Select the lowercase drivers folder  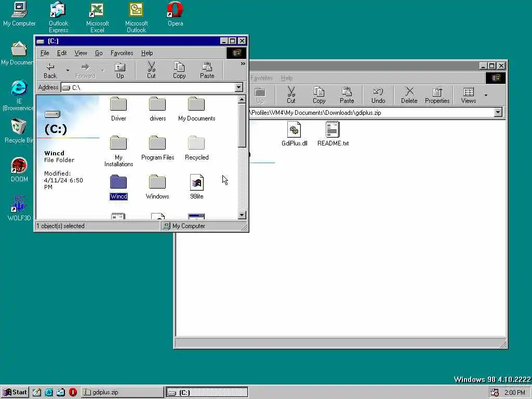[157, 109]
